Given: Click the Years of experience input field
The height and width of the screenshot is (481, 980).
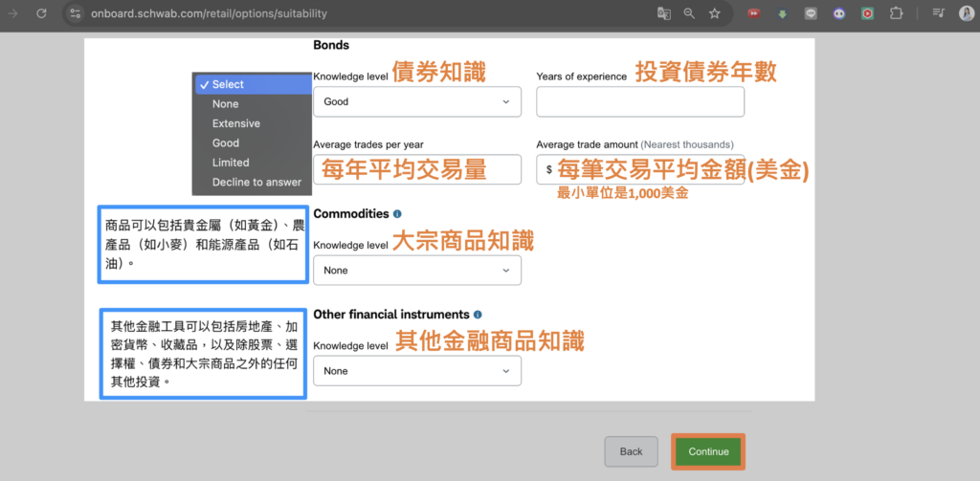Looking at the screenshot, I should point(640,101).
